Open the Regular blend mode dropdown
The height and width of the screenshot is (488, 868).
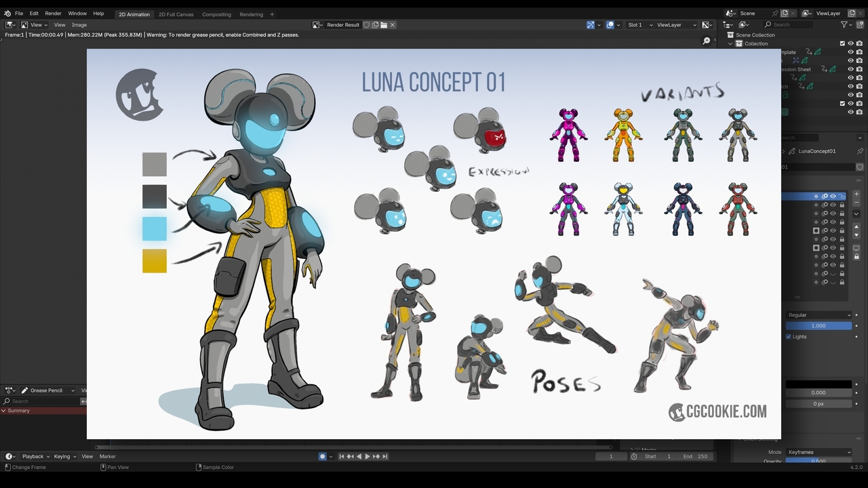pos(818,315)
